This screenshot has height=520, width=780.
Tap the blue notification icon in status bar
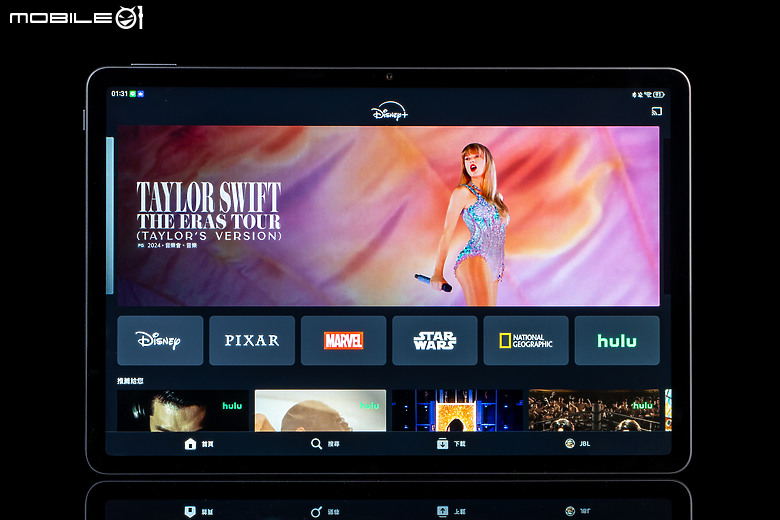click(x=141, y=94)
